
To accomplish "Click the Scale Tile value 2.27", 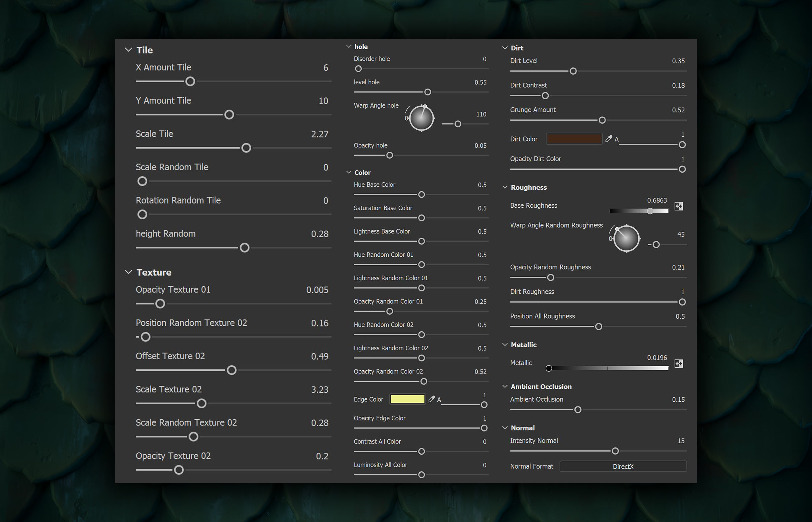I will (x=319, y=134).
